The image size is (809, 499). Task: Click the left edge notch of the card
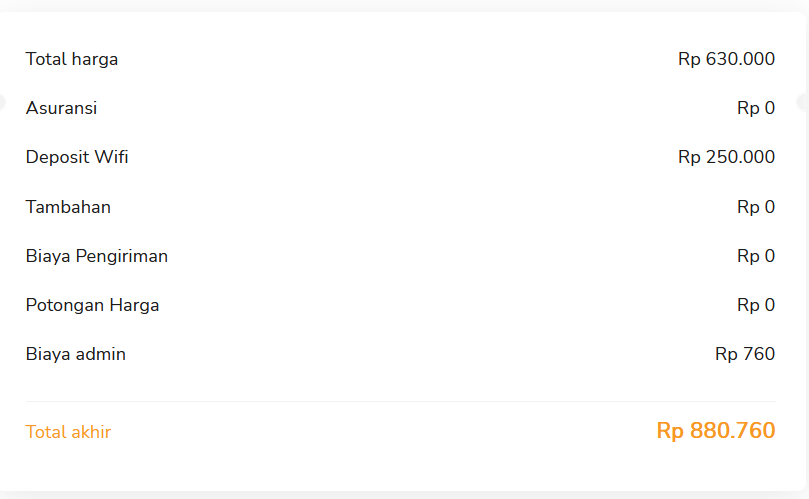click(3, 102)
